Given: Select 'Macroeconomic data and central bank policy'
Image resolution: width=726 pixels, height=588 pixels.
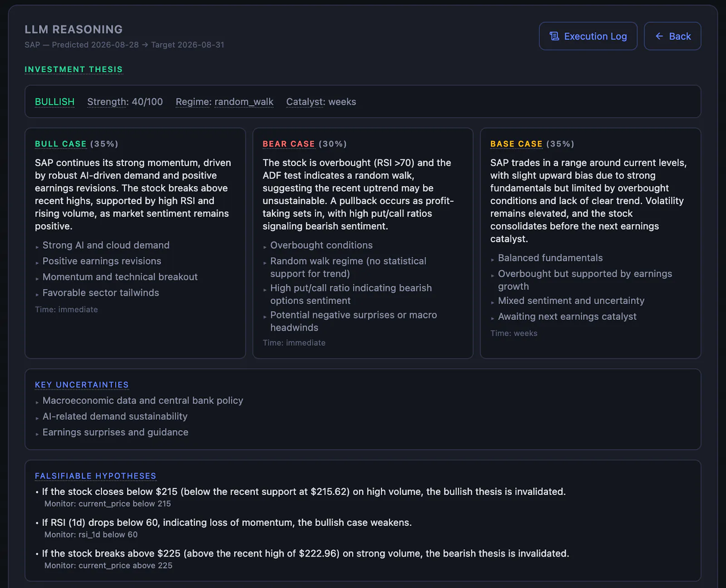Looking at the screenshot, I should (142, 400).
